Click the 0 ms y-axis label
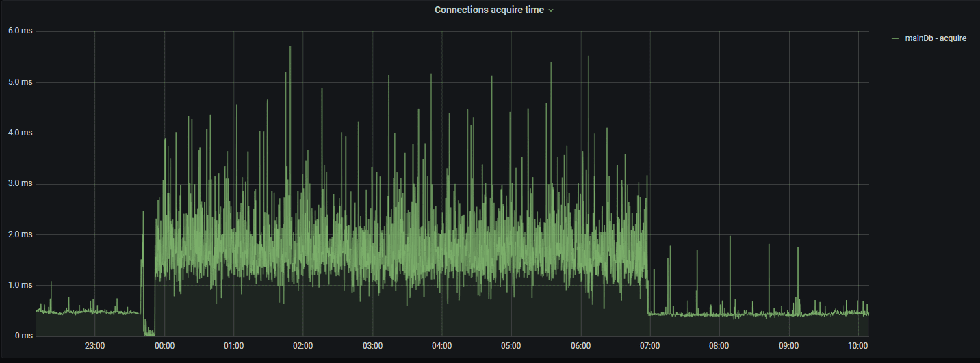 click(x=23, y=336)
